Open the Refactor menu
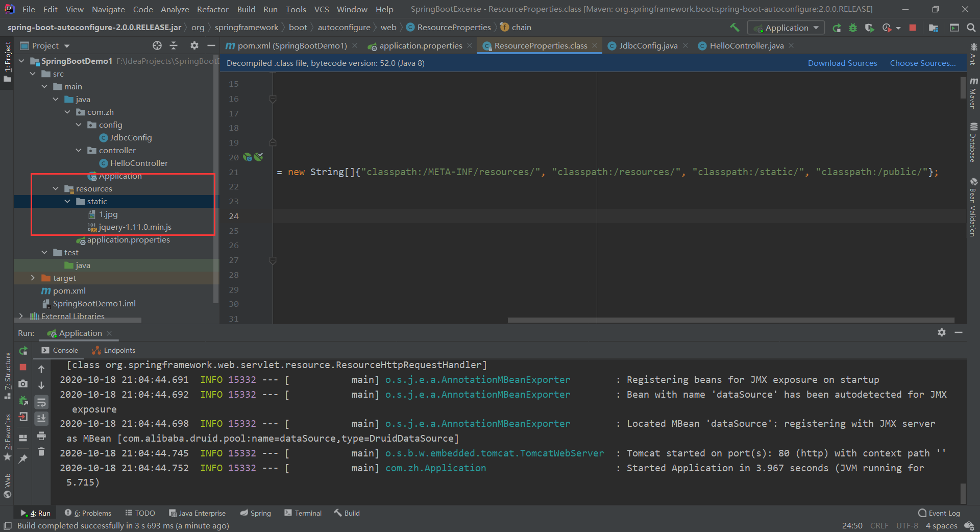 click(x=212, y=9)
